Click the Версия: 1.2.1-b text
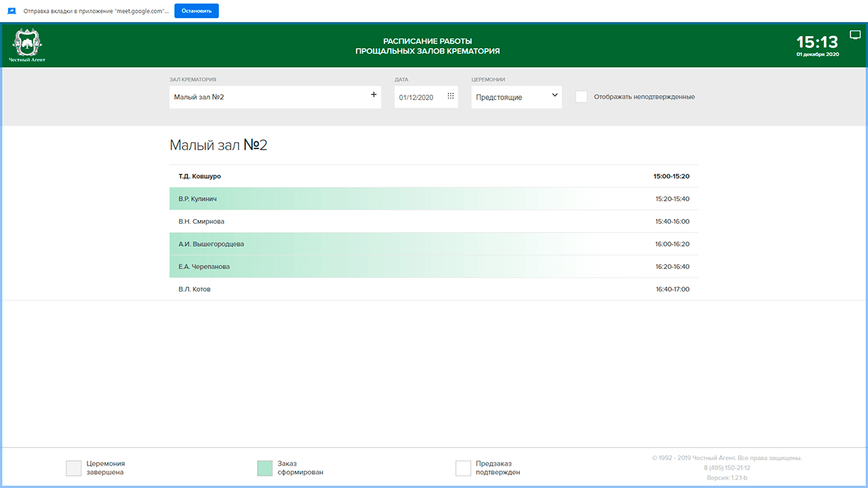This screenshot has width=868, height=488. pyautogui.click(x=727, y=478)
